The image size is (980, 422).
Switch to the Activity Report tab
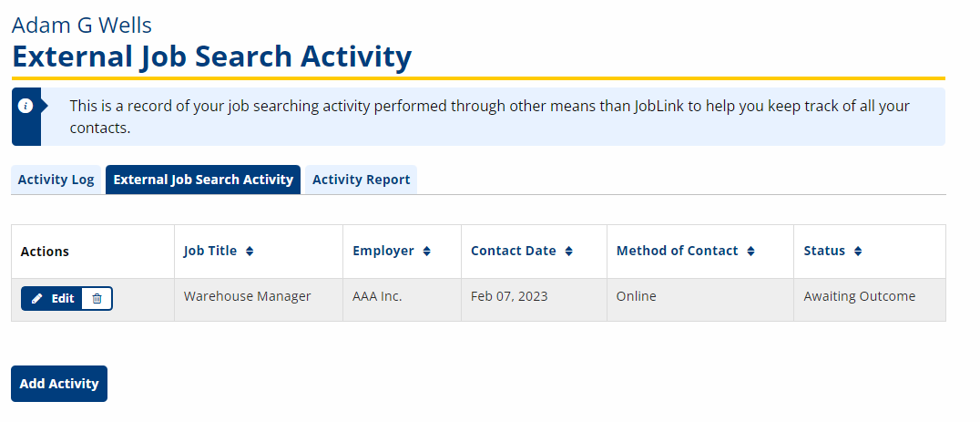pyautogui.click(x=362, y=180)
